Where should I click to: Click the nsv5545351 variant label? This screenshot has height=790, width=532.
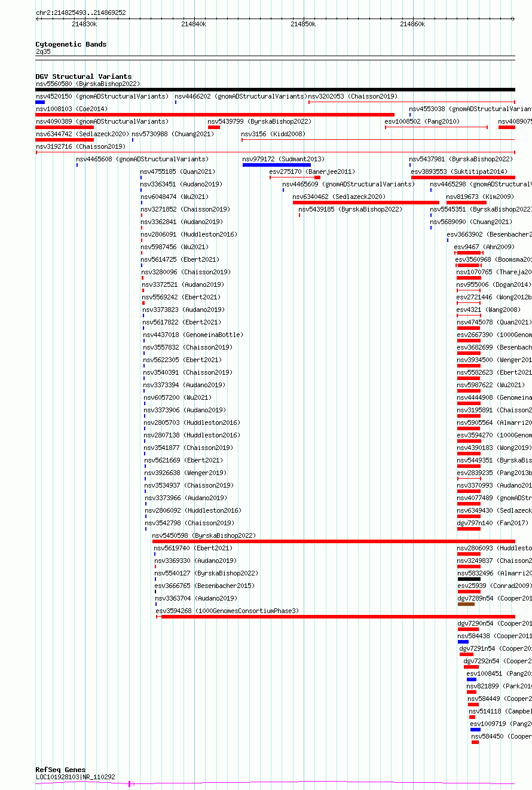[x=481, y=209]
